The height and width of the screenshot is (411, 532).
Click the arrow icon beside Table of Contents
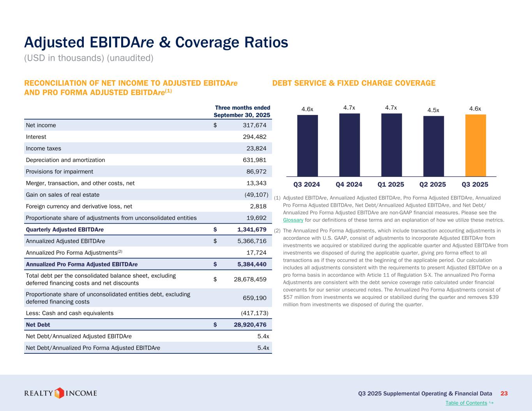pyautogui.click(x=491, y=402)
